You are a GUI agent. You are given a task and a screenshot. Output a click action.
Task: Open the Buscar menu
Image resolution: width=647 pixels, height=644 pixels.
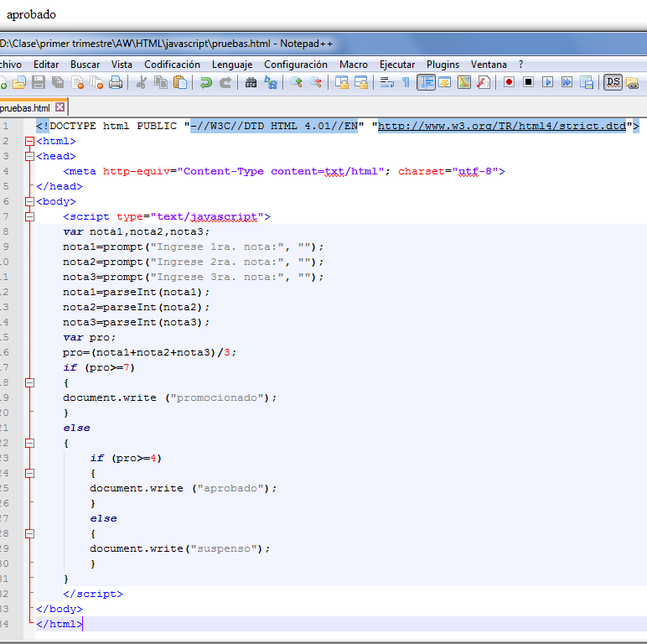tap(85, 65)
